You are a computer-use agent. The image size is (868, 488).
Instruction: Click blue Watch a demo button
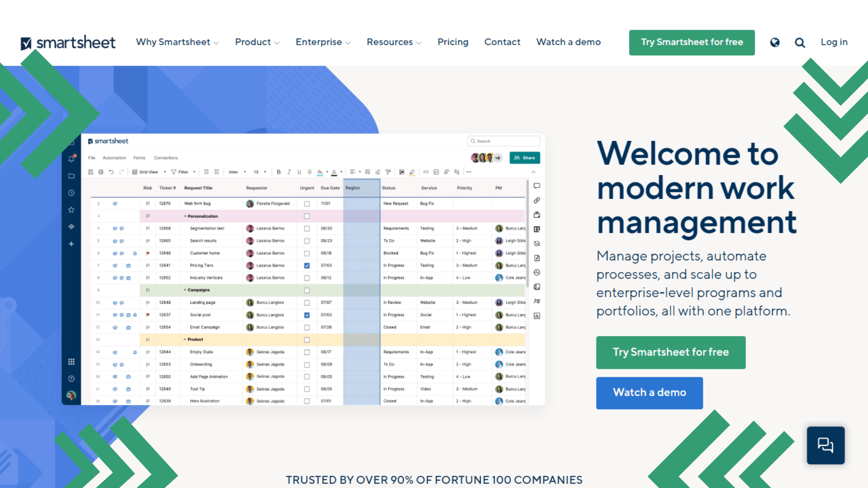coord(649,393)
